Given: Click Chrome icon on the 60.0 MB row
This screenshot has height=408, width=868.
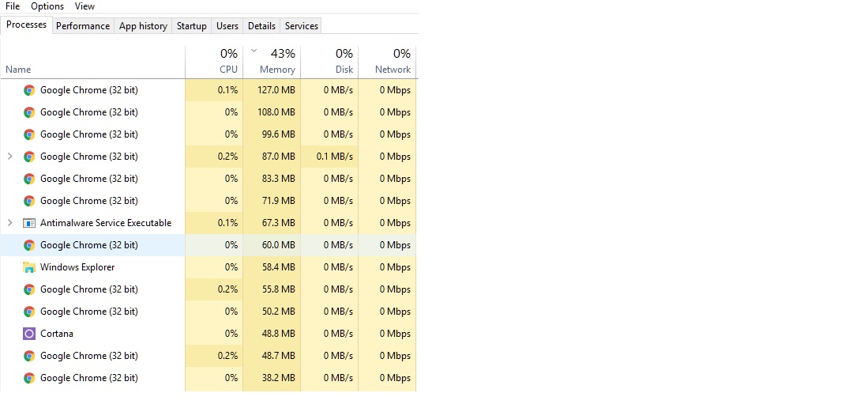Looking at the screenshot, I should pos(29,245).
